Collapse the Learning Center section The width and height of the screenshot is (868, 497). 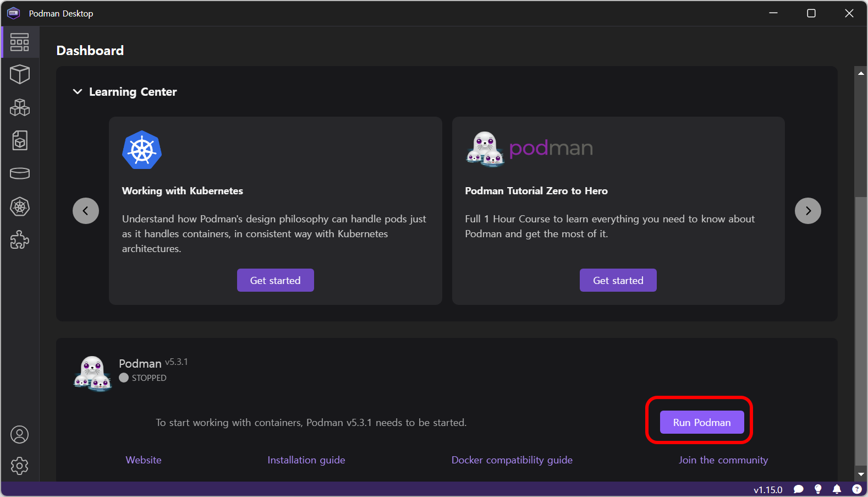78,92
